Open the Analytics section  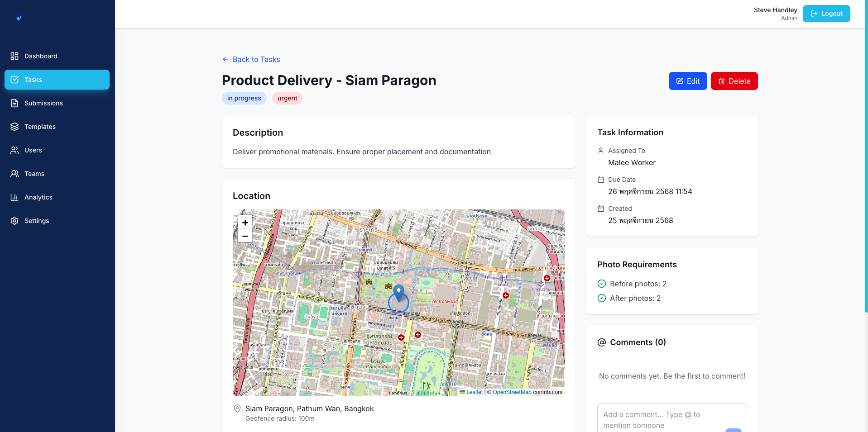pos(38,197)
